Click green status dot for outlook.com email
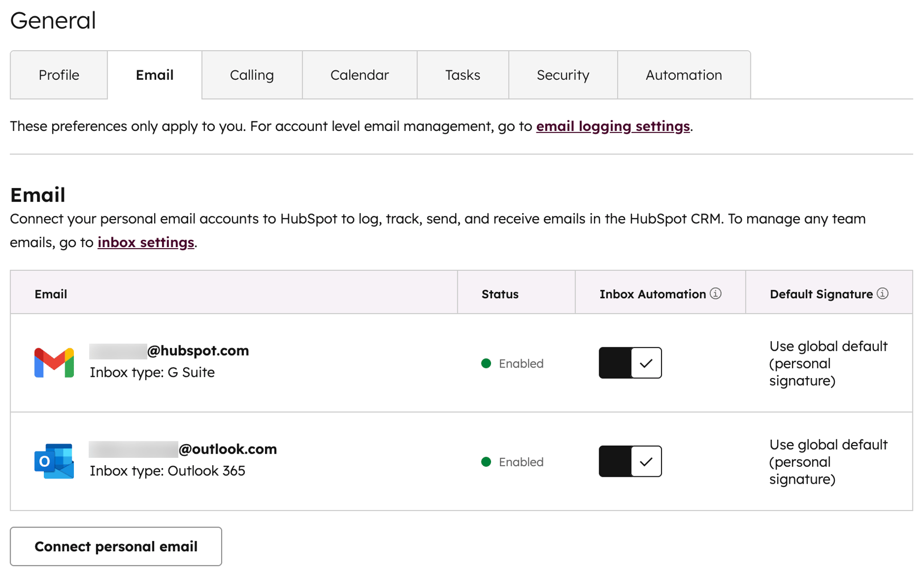The height and width of the screenshot is (575, 924). click(486, 462)
